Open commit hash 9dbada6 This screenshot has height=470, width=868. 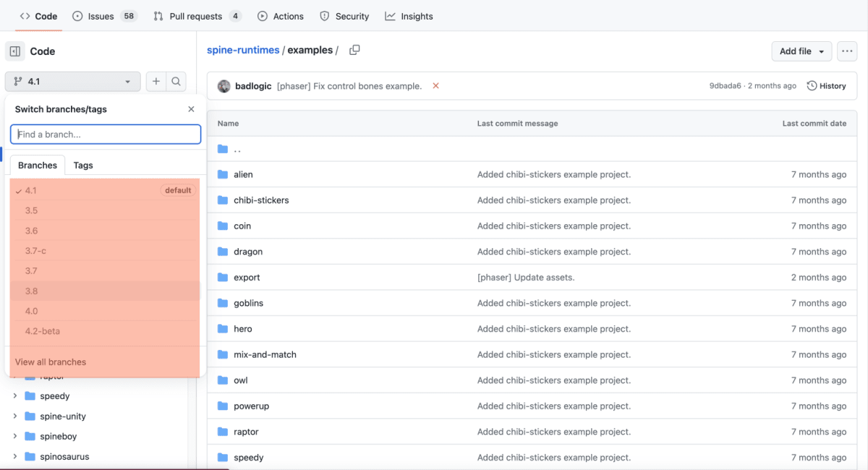726,86
